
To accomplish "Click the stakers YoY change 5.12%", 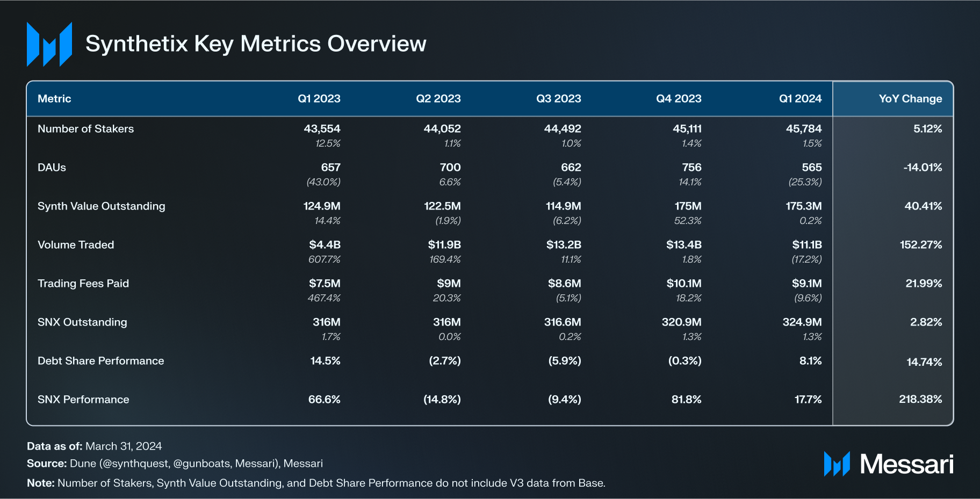I will pyautogui.click(x=928, y=129).
